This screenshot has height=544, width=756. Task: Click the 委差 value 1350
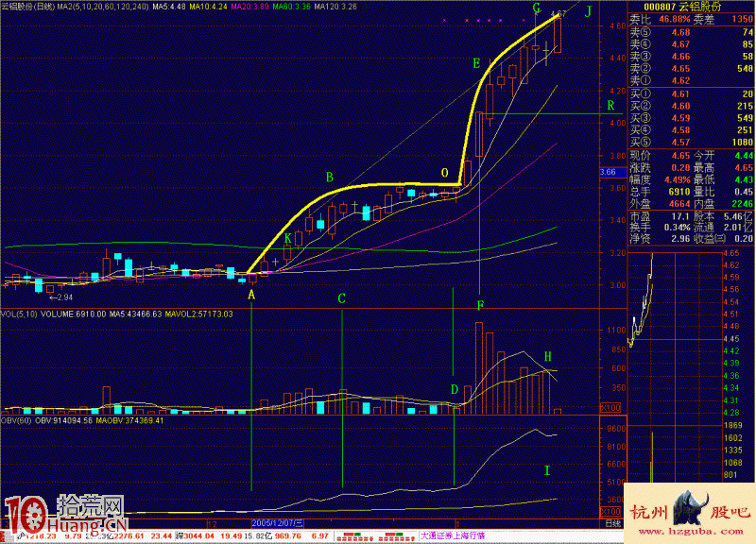click(742, 19)
